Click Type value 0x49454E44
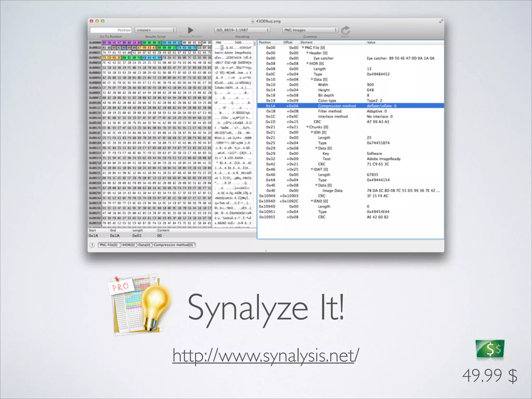 click(x=378, y=212)
